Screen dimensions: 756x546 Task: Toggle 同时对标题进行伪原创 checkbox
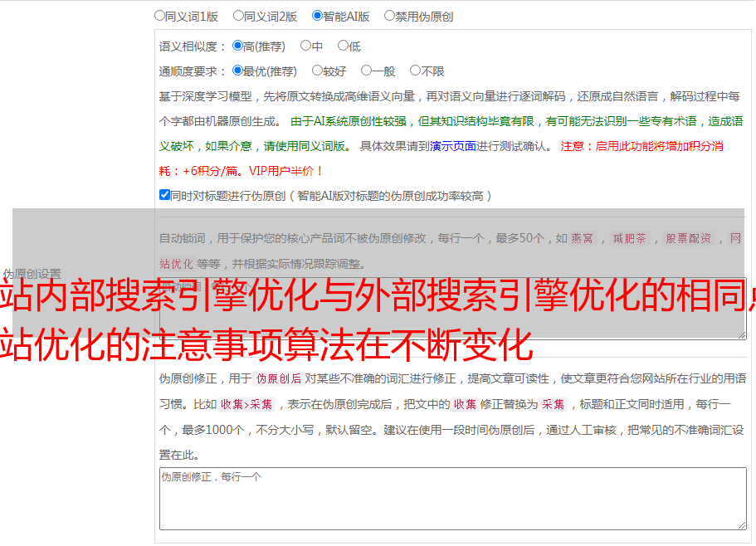click(164, 195)
